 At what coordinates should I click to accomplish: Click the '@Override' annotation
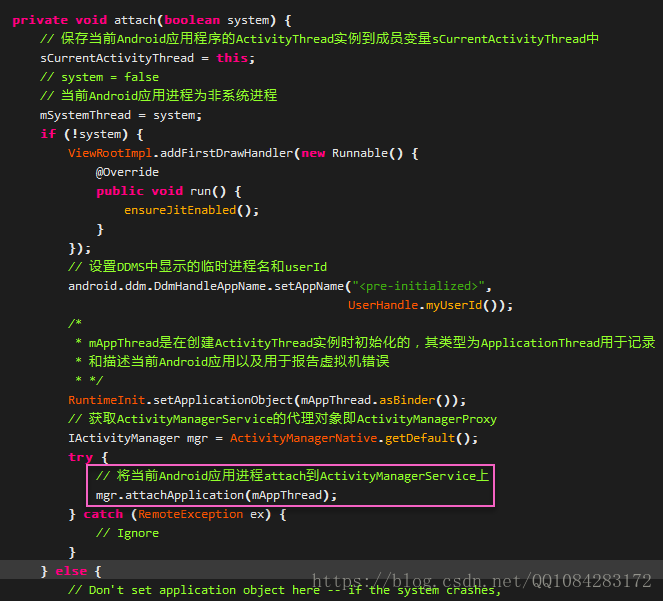point(127,172)
